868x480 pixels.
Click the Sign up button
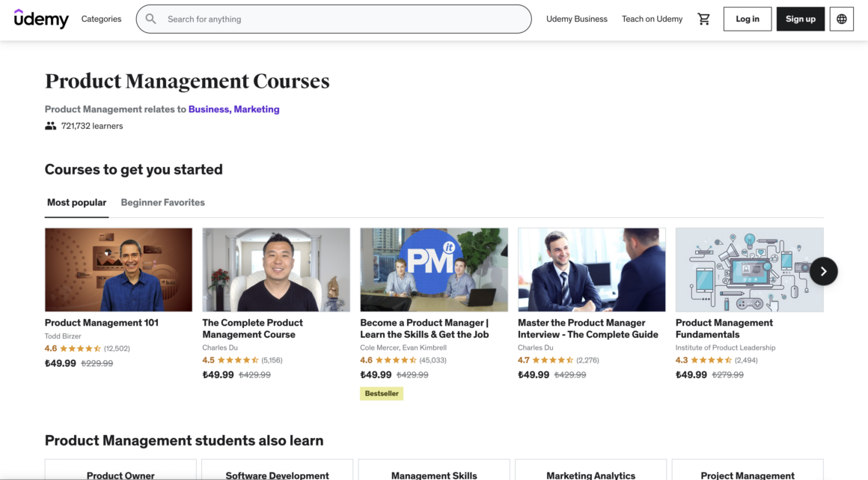pos(800,19)
